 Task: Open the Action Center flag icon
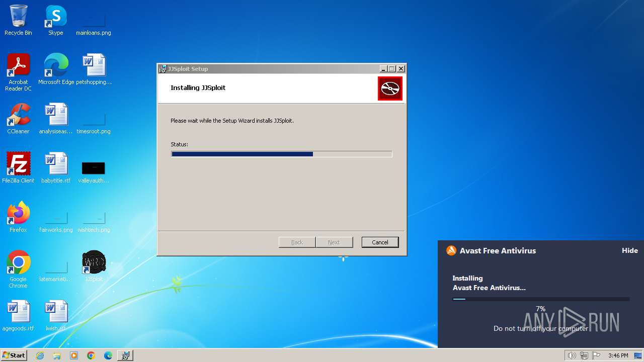(x=596, y=355)
